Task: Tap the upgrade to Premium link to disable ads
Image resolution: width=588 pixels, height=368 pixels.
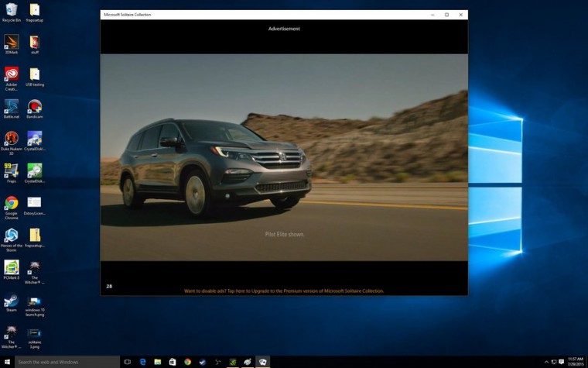Action: (284, 291)
